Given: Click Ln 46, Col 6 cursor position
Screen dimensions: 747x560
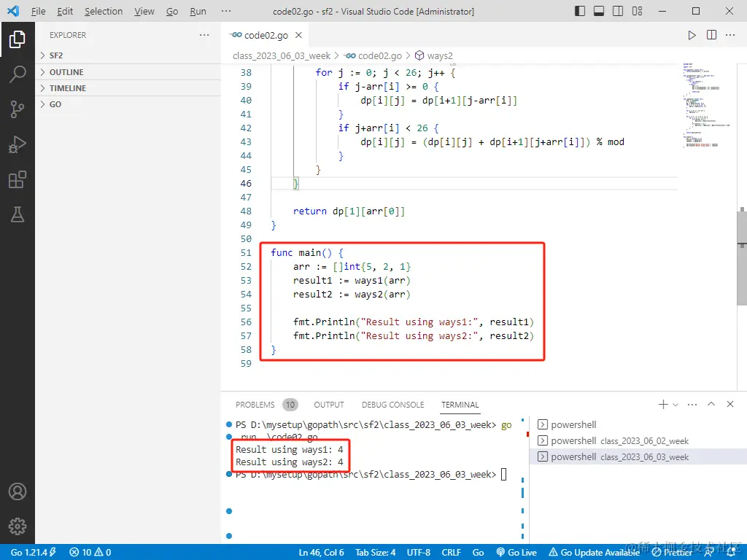Looking at the screenshot, I should coord(321,553).
